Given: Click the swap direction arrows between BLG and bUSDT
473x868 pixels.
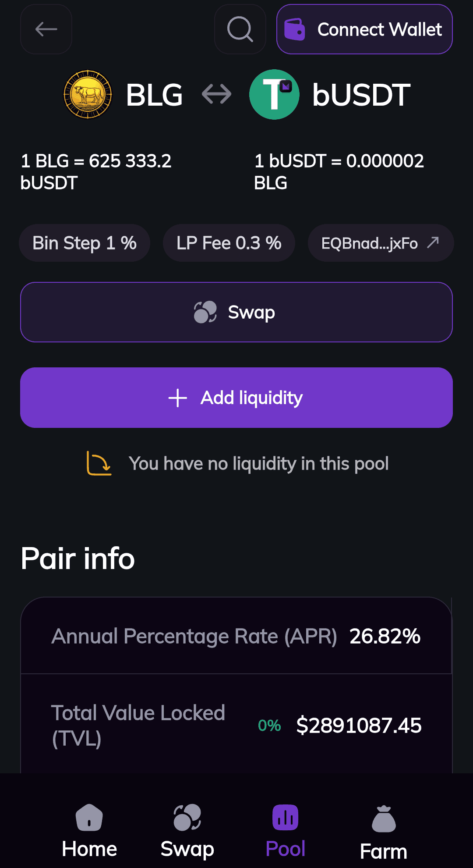Looking at the screenshot, I should [216, 94].
